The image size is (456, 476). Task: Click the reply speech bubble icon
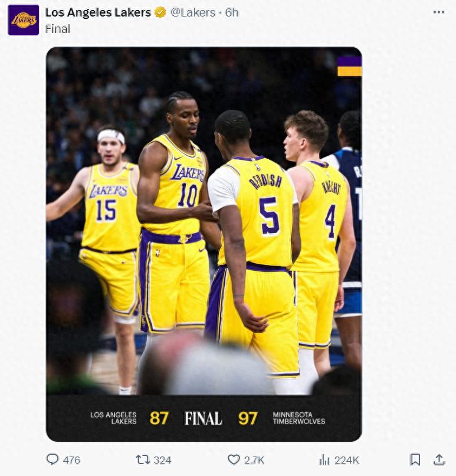coord(53,459)
